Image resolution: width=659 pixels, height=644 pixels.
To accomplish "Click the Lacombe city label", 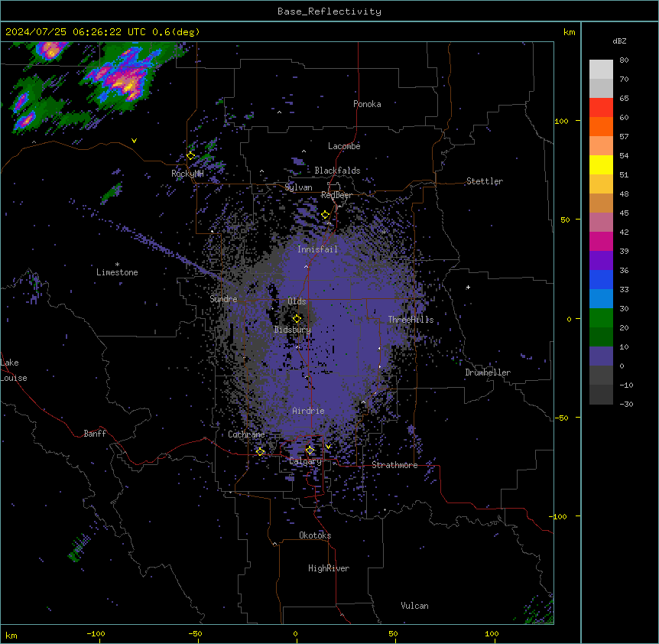I will (344, 146).
